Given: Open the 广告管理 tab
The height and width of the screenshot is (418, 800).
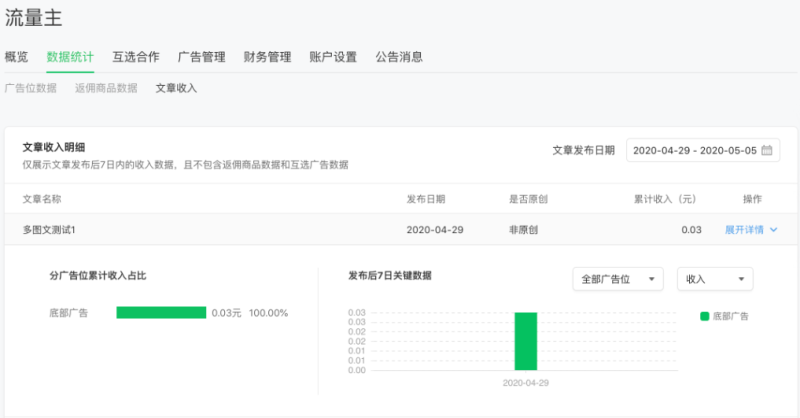Looking at the screenshot, I should coord(202,57).
